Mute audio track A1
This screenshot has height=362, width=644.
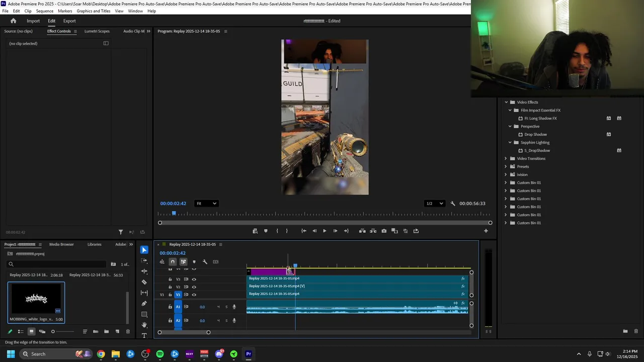pyautogui.click(x=218, y=307)
